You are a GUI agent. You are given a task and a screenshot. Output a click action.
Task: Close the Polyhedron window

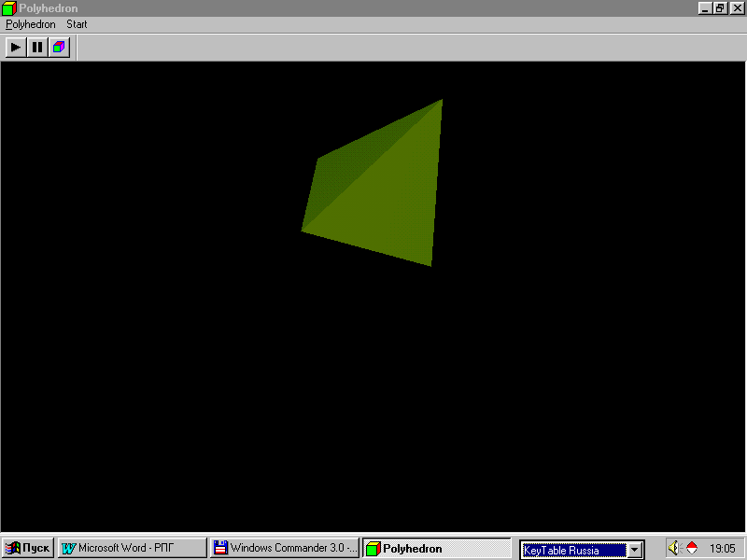737,8
